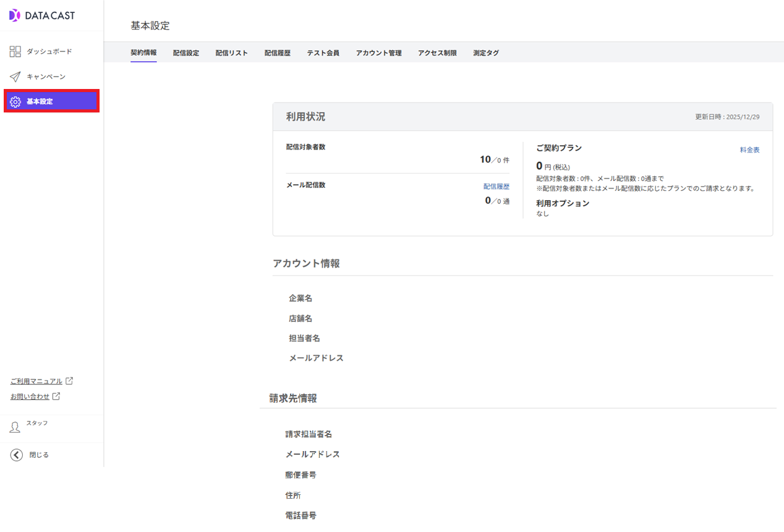Click the 配信履歴 link under usage status
Screen dimensions: 784x532
click(x=496, y=186)
